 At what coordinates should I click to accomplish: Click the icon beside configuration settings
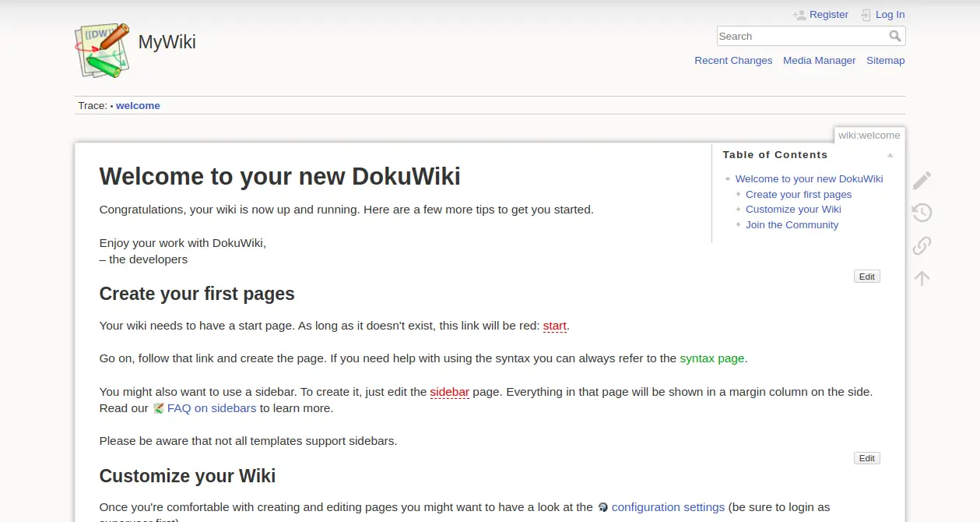click(603, 507)
